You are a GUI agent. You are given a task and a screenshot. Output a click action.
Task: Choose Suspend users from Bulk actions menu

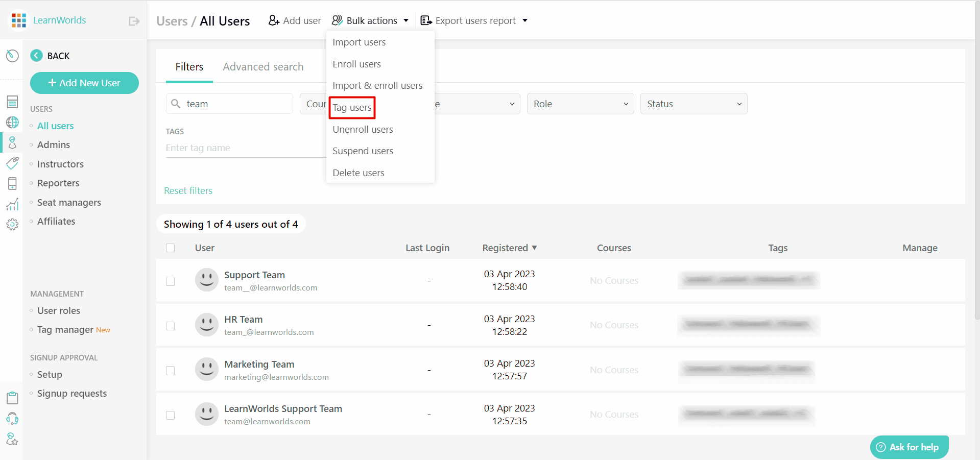pyautogui.click(x=363, y=151)
